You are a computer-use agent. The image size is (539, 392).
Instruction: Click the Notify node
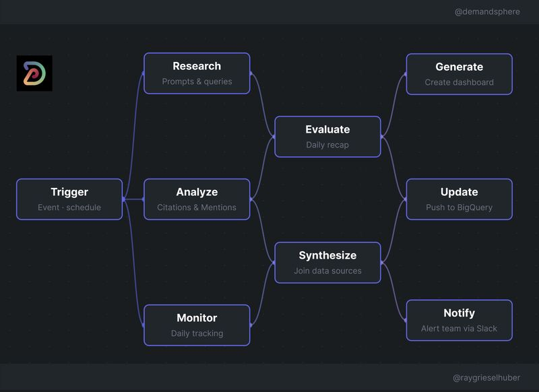(x=459, y=320)
